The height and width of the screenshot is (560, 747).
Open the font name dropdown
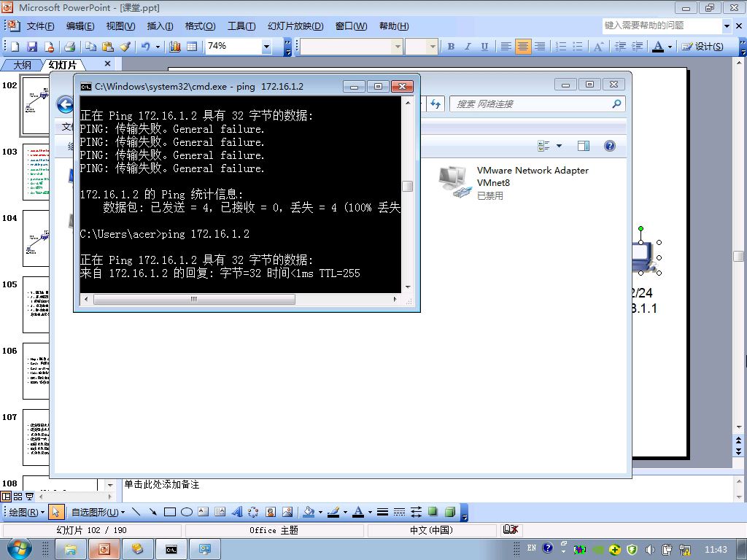coord(398,46)
